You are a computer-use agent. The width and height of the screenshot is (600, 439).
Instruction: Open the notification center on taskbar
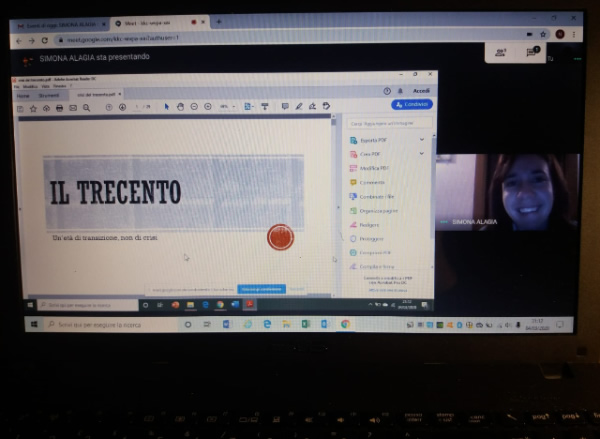point(560,325)
